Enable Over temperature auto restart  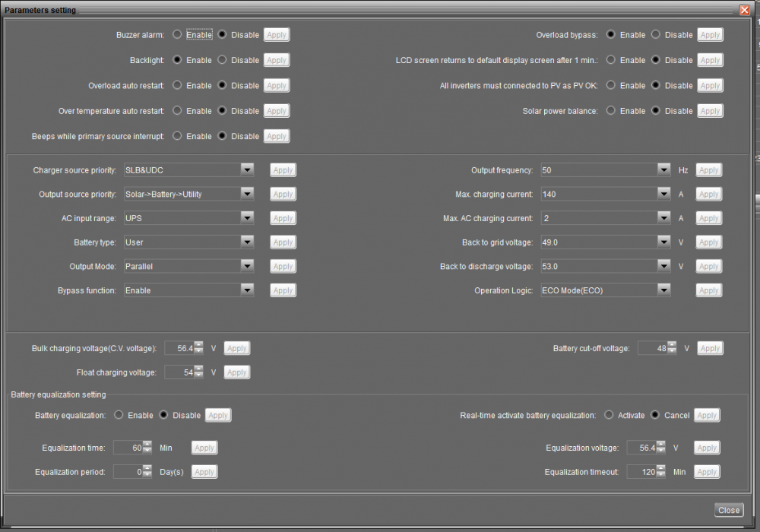pyautogui.click(x=177, y=110)
